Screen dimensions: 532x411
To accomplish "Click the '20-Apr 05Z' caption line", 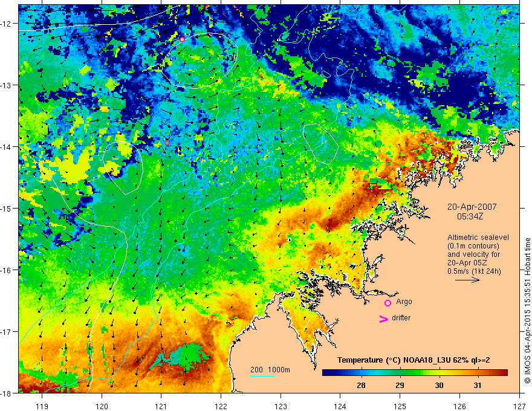I will tap(467, 263).
